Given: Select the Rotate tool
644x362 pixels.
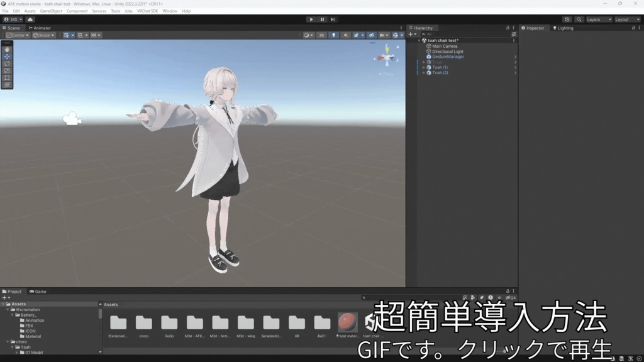Looking at the screenshot, I should [7, 63].
